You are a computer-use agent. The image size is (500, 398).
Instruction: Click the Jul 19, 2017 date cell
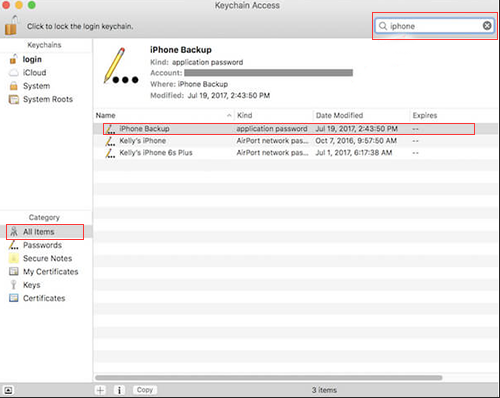coord(356,129)
